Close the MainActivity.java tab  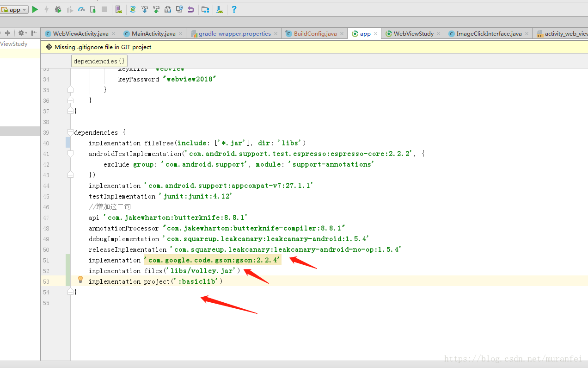point(181,34)
